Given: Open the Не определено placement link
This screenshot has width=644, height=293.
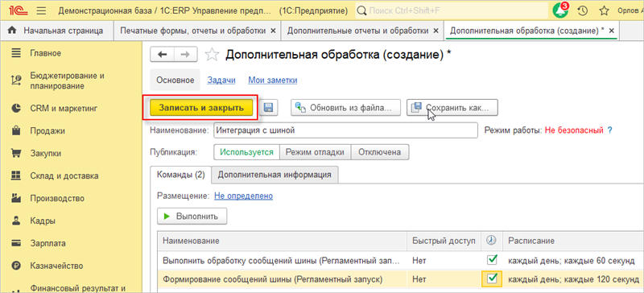Looking at the screenshot, I should click(x=244, y=196).
